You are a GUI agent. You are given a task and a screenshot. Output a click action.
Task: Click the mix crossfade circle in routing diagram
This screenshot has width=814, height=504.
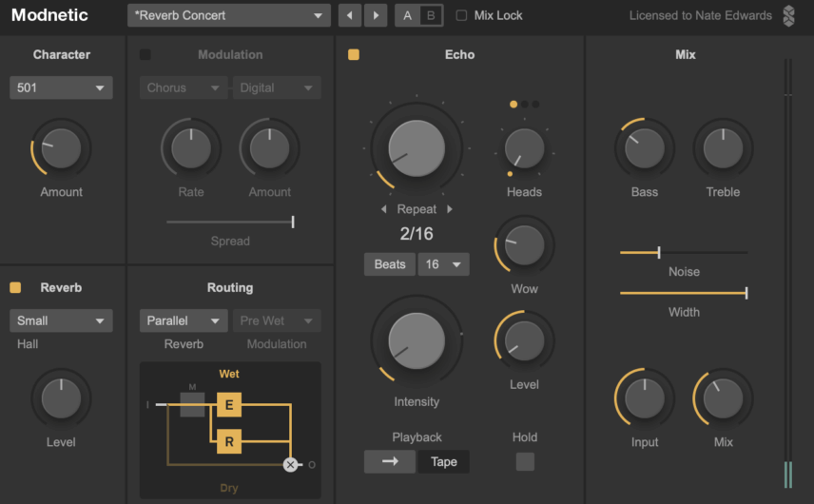[x=290, y=465]
